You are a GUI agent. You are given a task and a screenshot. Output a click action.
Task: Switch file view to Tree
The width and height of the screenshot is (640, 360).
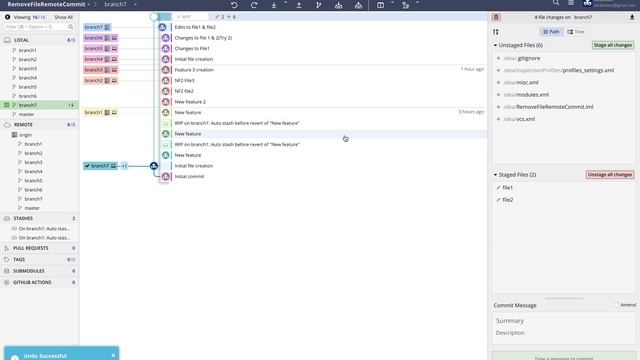(576, 32)
